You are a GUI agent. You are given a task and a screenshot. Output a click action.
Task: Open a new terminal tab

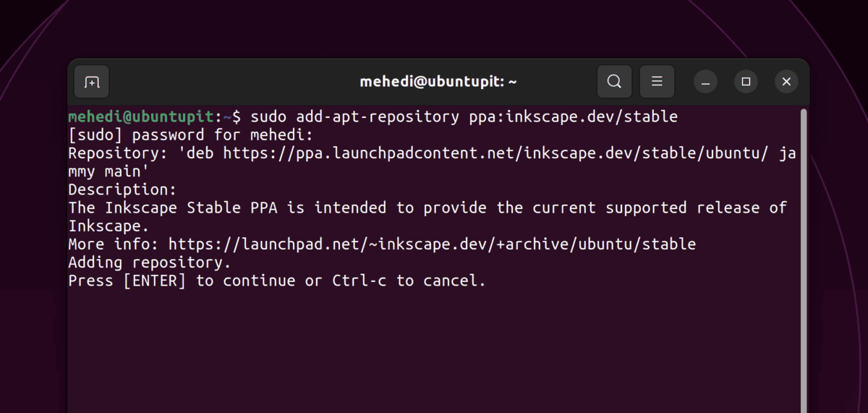coord(92,82)
